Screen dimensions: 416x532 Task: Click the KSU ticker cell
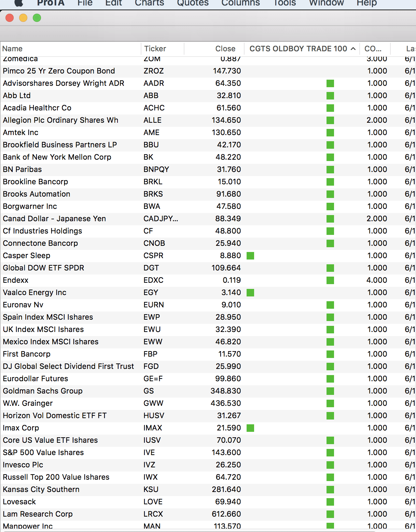click(x=151, y=490)
